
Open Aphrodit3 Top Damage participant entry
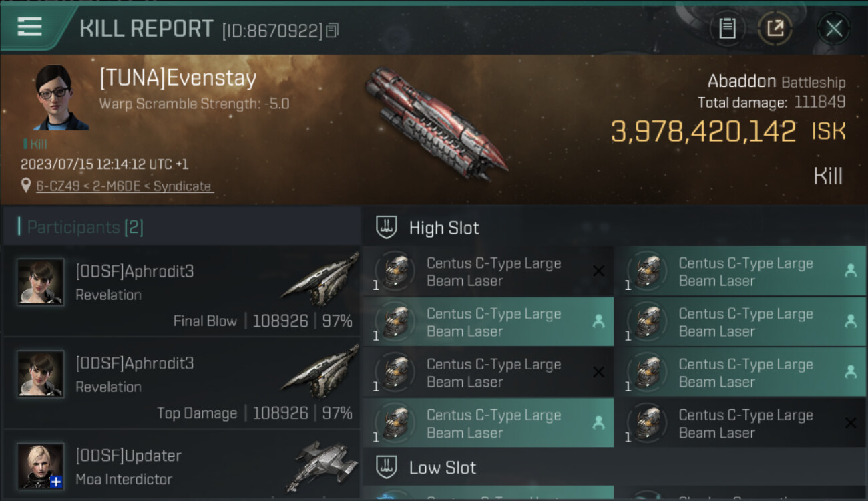(180, 383)
